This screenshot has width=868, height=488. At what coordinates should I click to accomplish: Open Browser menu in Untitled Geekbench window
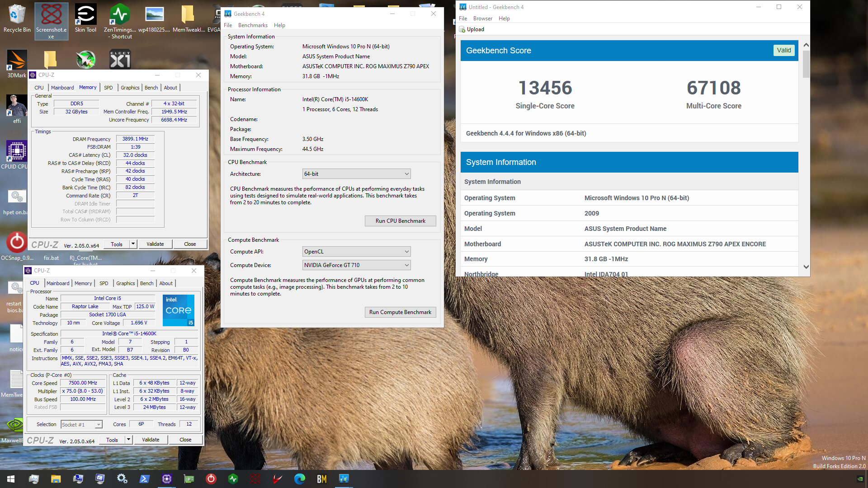(482, 19)
